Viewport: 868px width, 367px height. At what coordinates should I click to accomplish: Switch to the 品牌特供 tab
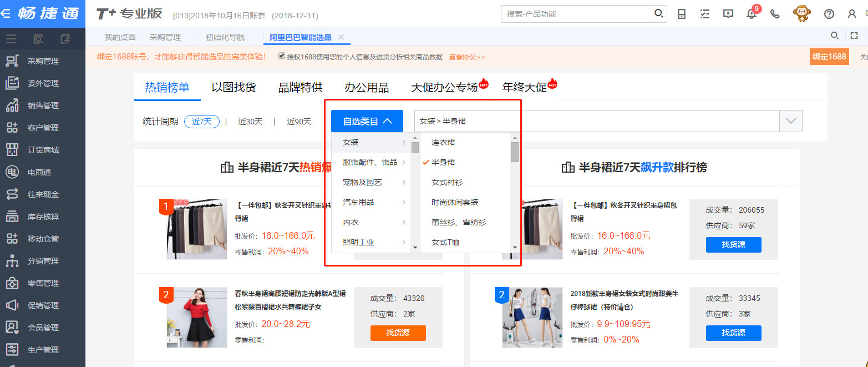coord(300,87)
